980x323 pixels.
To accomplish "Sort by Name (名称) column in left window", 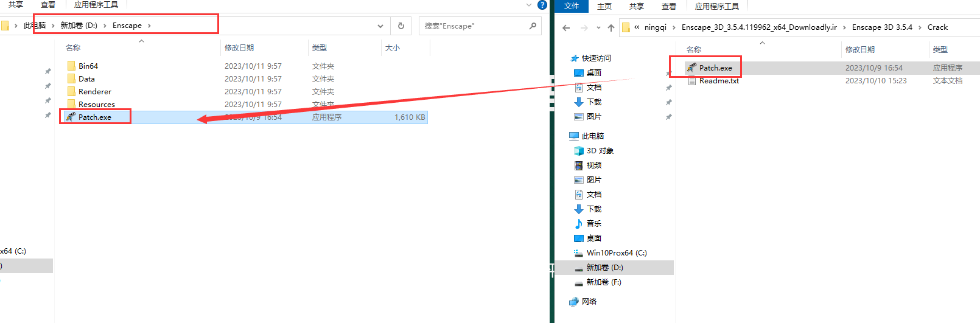I will coord(73,47).
